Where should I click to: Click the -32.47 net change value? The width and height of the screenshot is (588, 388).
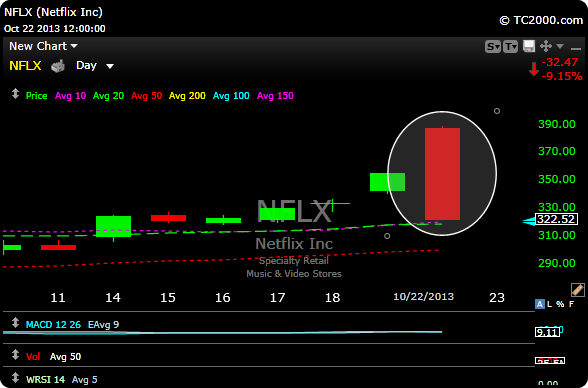coord(560,62)
